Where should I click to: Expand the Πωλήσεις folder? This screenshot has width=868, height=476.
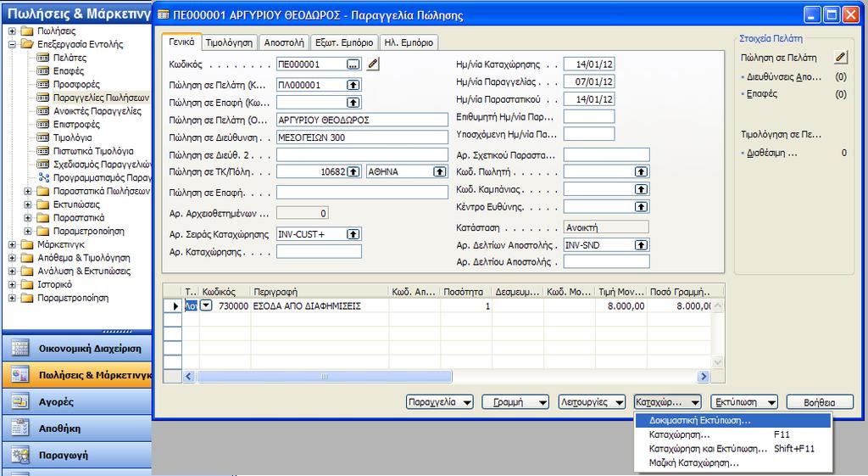(12, 31)
